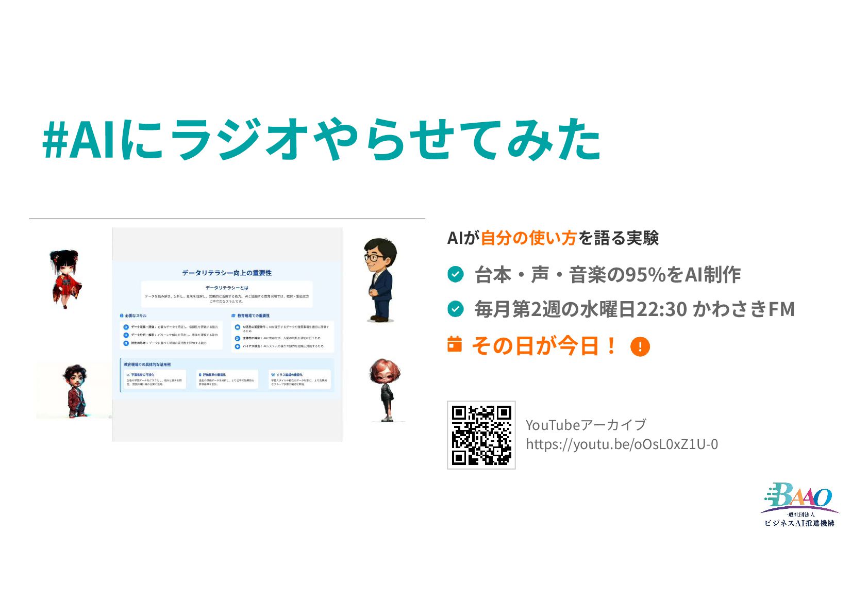Screen dimensions: 868x614
Task: Click the text 台本・声・音楽の95%をAI制作
Action: (608, 275)
